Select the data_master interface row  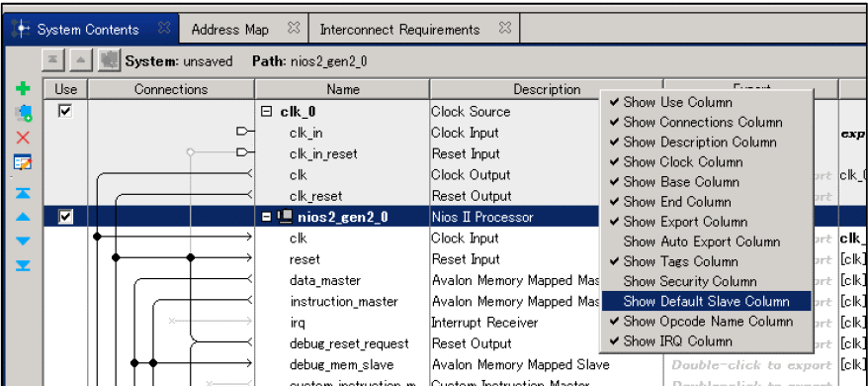click(x=325, y=281)
